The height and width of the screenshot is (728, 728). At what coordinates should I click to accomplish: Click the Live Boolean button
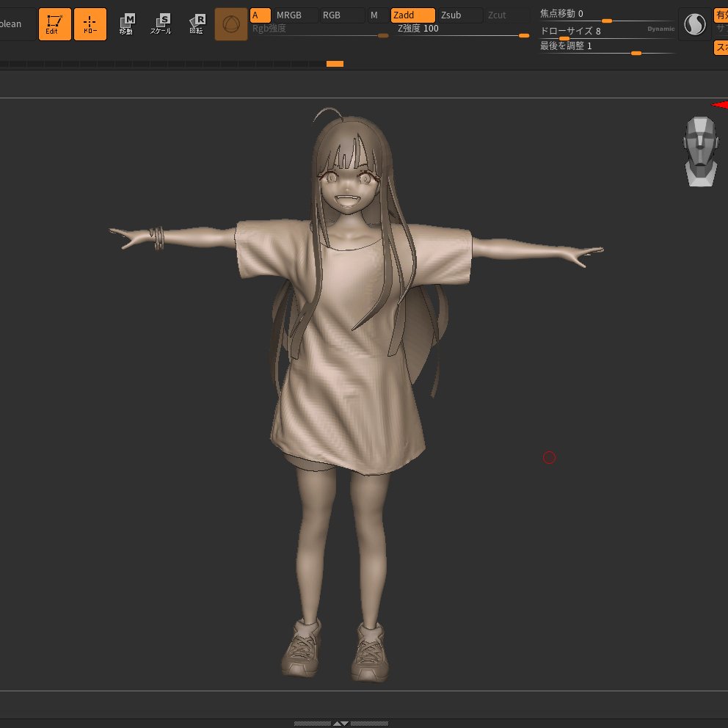pyautogui.click(x=17, y=24)
